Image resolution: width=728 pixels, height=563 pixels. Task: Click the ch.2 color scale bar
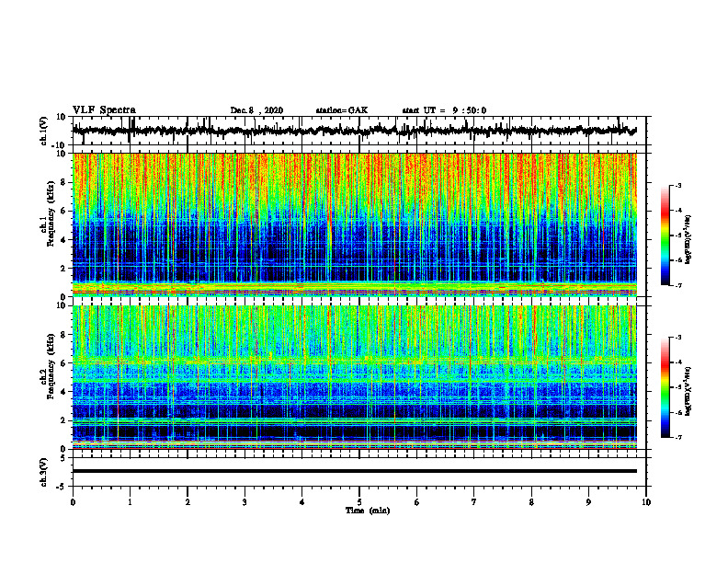665,387
